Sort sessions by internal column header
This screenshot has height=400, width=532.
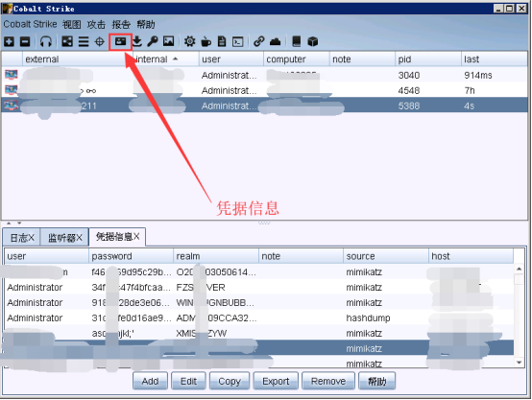[x=165, y=59]
